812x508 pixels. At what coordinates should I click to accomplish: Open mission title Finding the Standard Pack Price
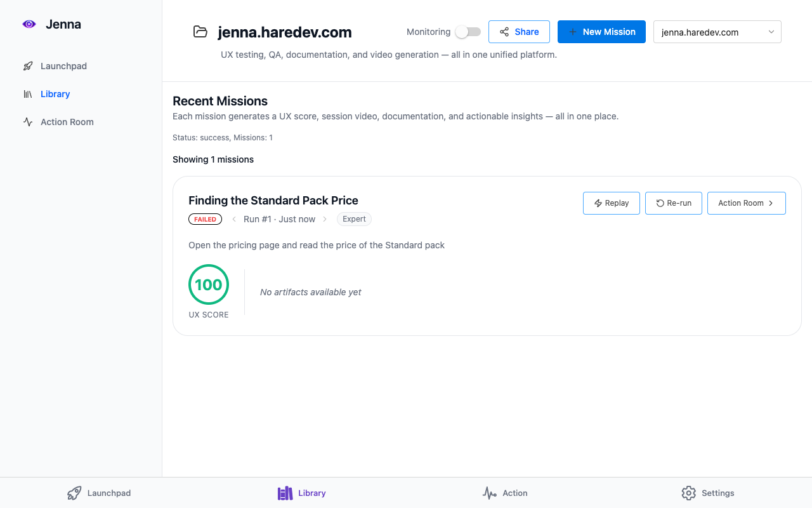pos(273,201)
